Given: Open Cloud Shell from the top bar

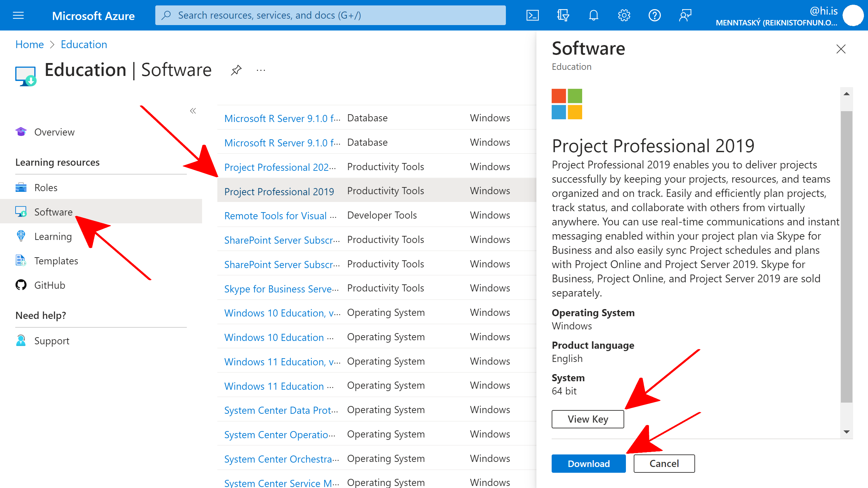Looking at the screenshot, I should 532,16.
